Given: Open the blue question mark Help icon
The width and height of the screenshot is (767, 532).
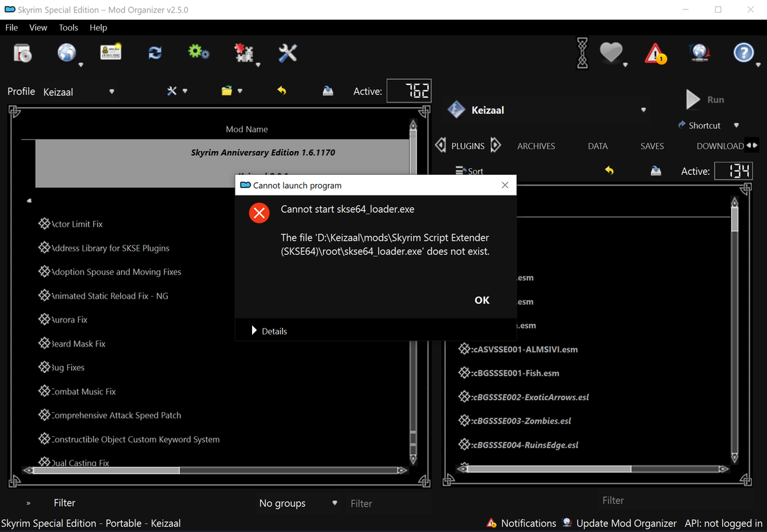Looking at the screenshot, I should [744, 53].
